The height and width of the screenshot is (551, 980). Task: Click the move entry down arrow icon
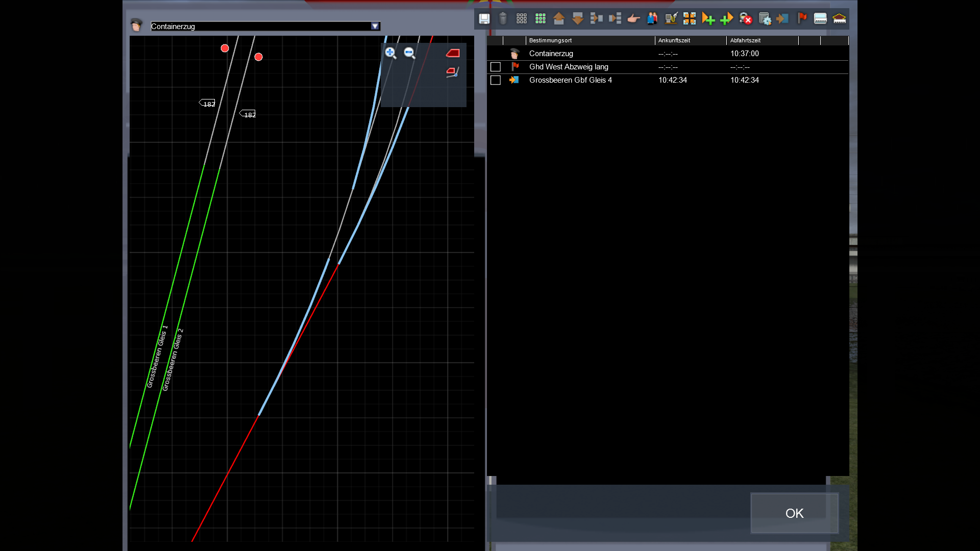[577, 19]
